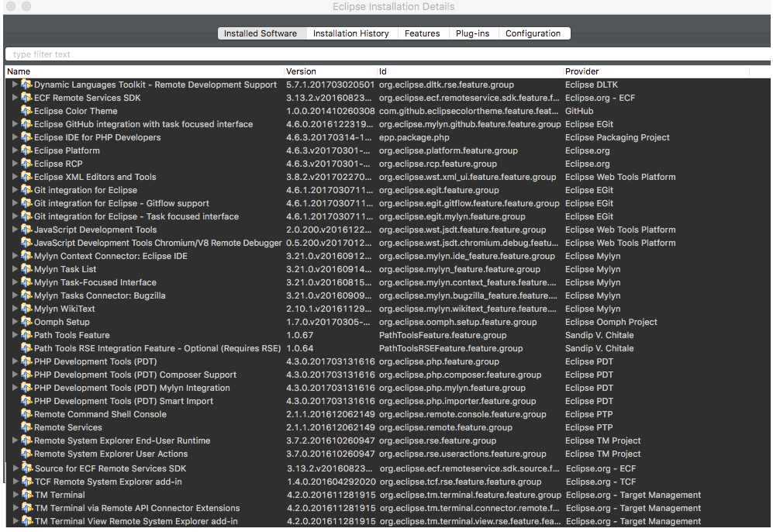Click the PDT Smart Import feature icon

(x=26, y=401)
